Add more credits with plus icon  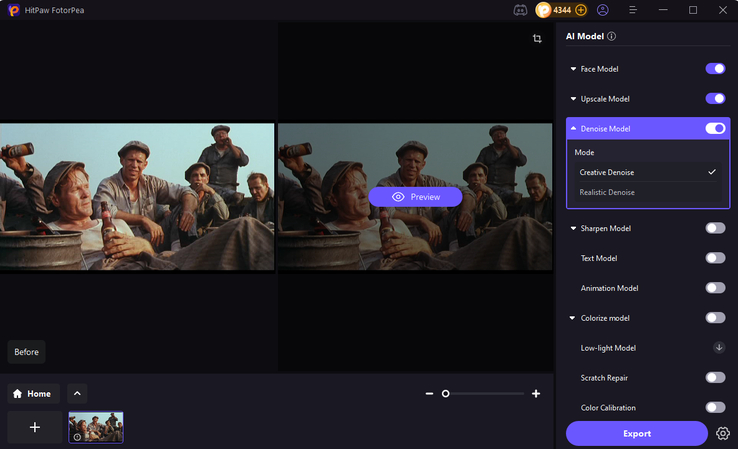tap(581, 10)
